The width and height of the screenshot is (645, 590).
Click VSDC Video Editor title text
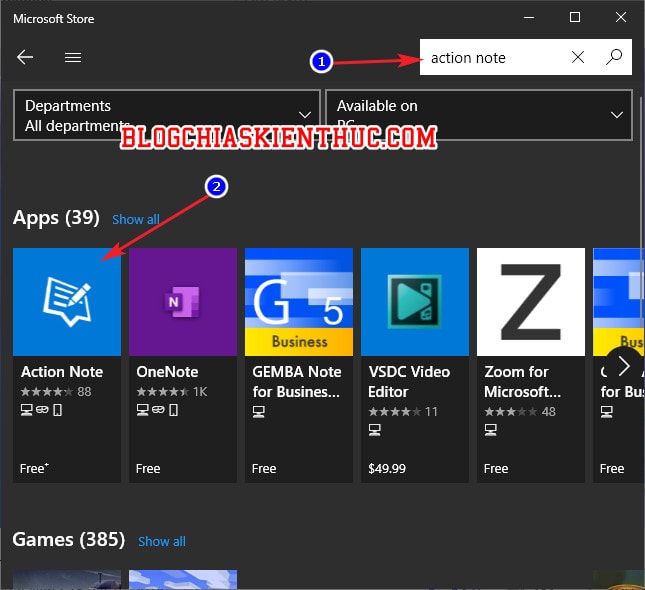coord(409,382)
